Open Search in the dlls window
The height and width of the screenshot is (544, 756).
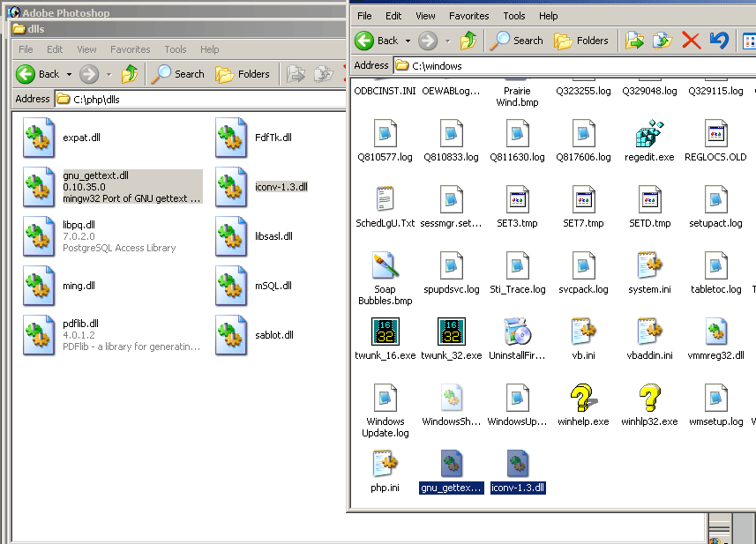pyautogui.click(x=177, y=74)
